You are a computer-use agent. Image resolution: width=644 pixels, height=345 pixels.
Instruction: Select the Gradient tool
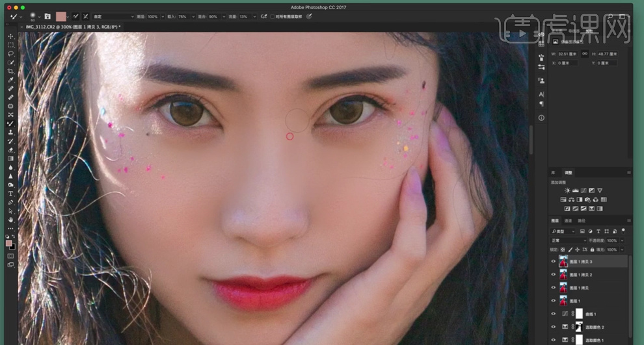(x=10, y=159)
